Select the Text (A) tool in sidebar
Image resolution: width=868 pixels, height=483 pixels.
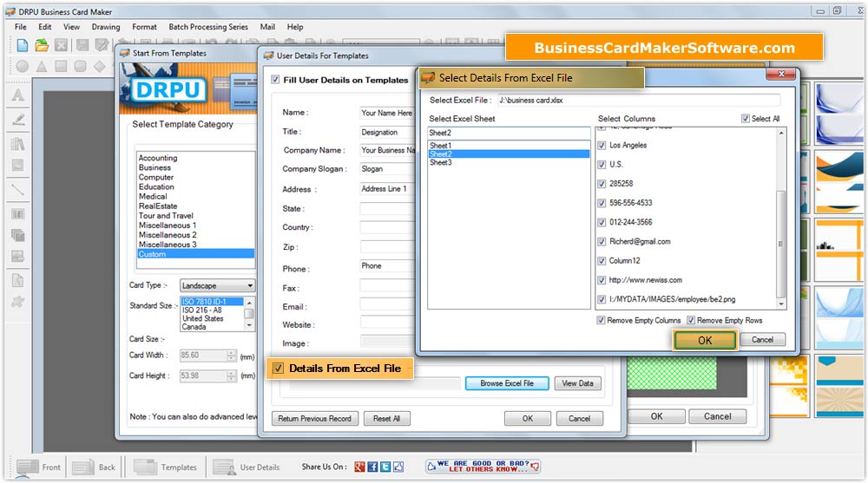coord(17,95)
